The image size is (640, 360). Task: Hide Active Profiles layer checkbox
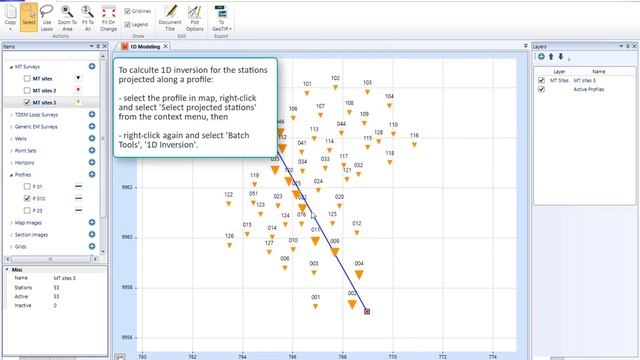coord(541,89)
